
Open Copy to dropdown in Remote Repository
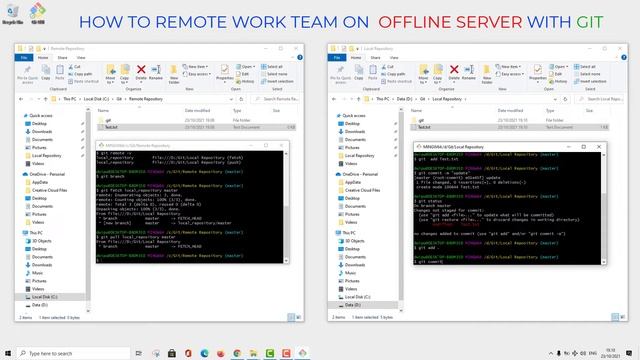(124, 74)
